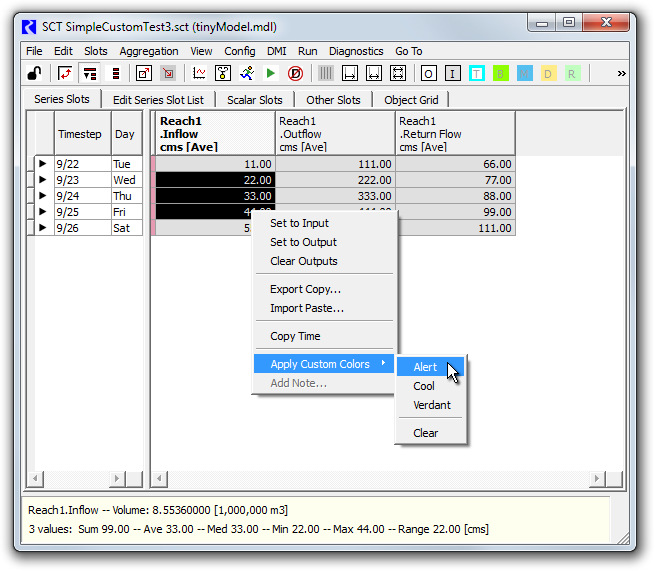This screenshot has height=571, width=655.
Task: Click the run control figure-eight icon
Action: 223,74
